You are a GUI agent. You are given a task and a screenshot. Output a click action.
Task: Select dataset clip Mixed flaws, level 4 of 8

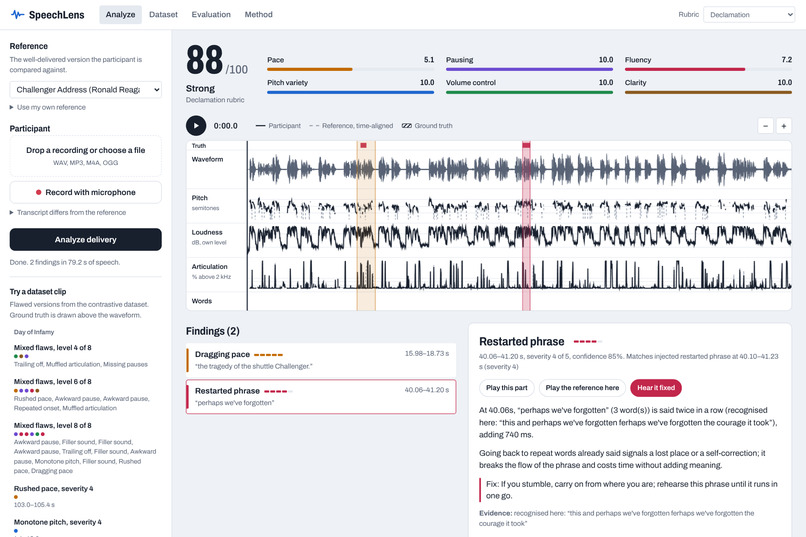[85, 356]
